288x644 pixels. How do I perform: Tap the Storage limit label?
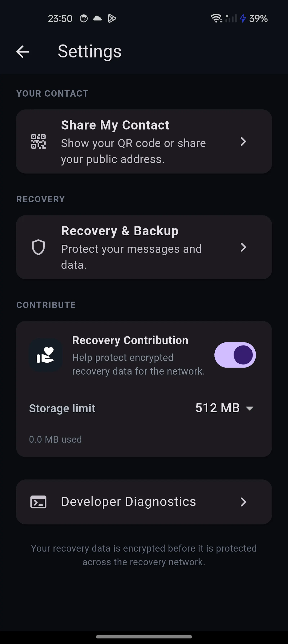click(x=62, y=408)
